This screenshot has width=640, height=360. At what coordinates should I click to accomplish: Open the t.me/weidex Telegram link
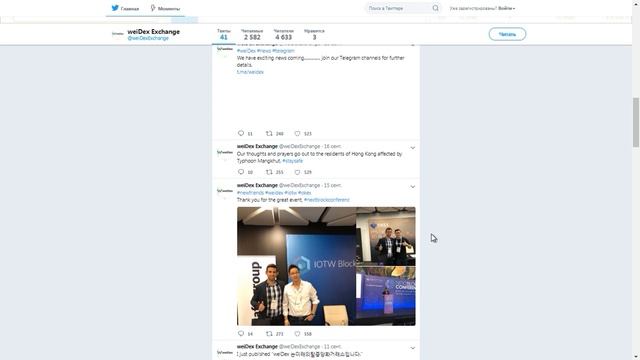(250, 72)
